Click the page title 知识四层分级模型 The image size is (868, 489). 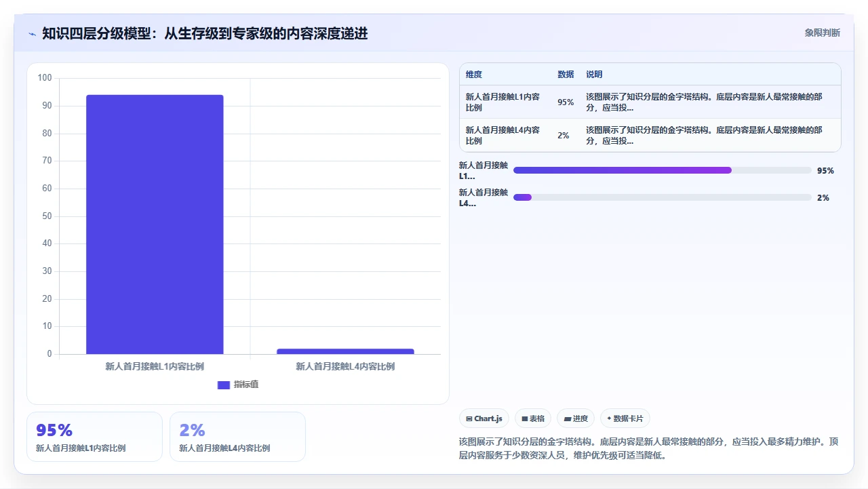(x=205, y=33)
